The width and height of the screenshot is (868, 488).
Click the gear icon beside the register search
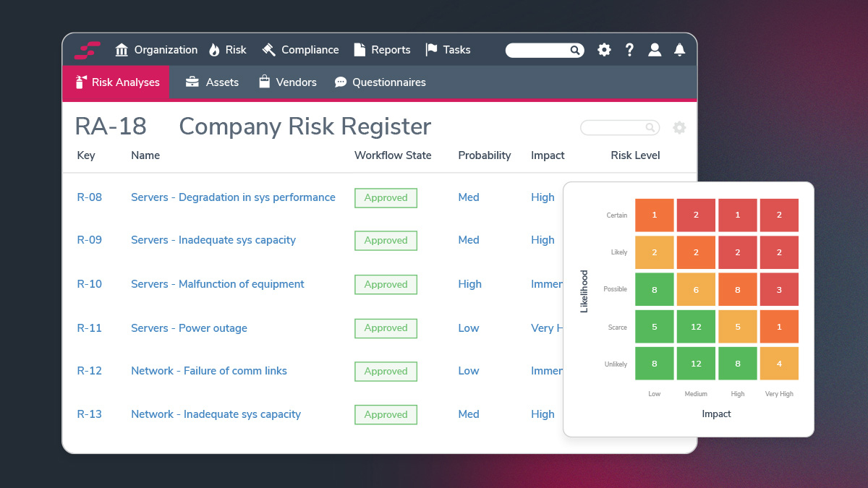click(x=679, y=127)
